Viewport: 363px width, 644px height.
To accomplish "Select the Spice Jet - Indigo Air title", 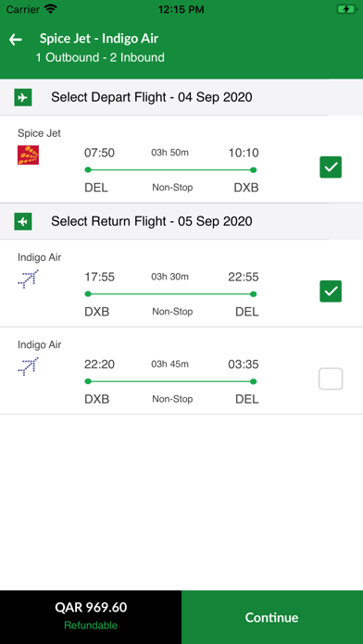I will [99, 39].
